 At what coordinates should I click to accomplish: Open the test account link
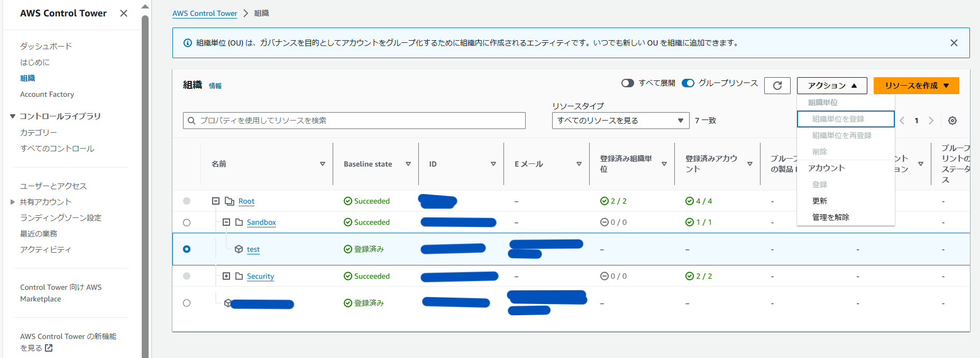(253, 250)
